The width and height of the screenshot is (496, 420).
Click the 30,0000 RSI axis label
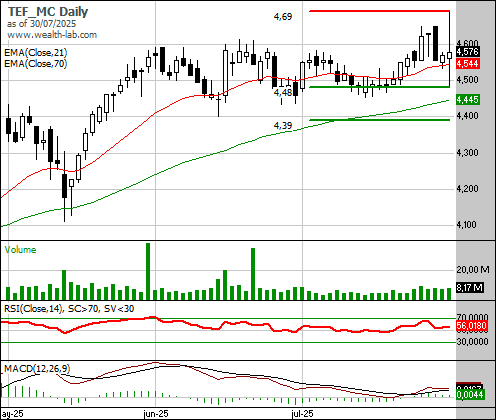[472, 342]
